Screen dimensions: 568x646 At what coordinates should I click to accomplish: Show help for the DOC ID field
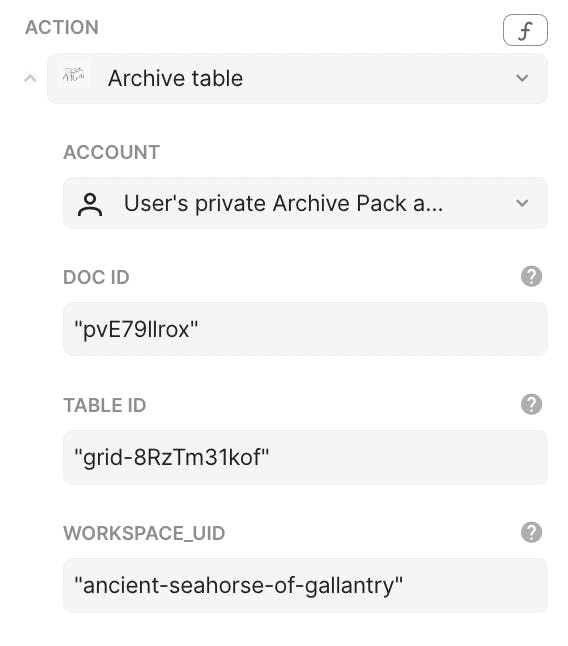click(531, 276)
